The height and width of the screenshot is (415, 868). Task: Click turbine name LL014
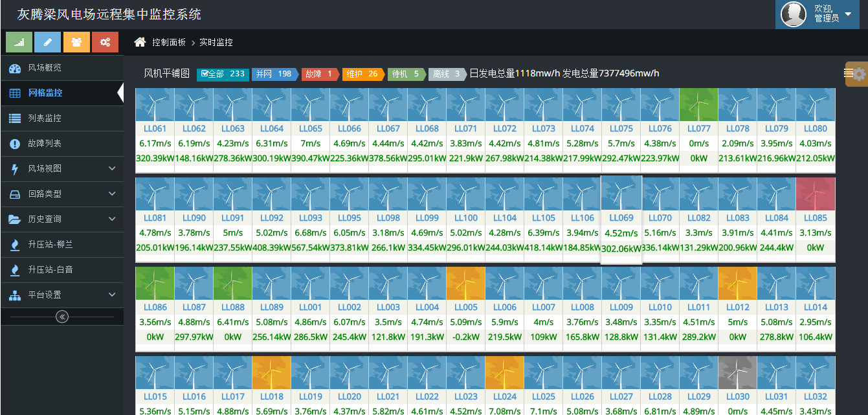tap(816, 308)
